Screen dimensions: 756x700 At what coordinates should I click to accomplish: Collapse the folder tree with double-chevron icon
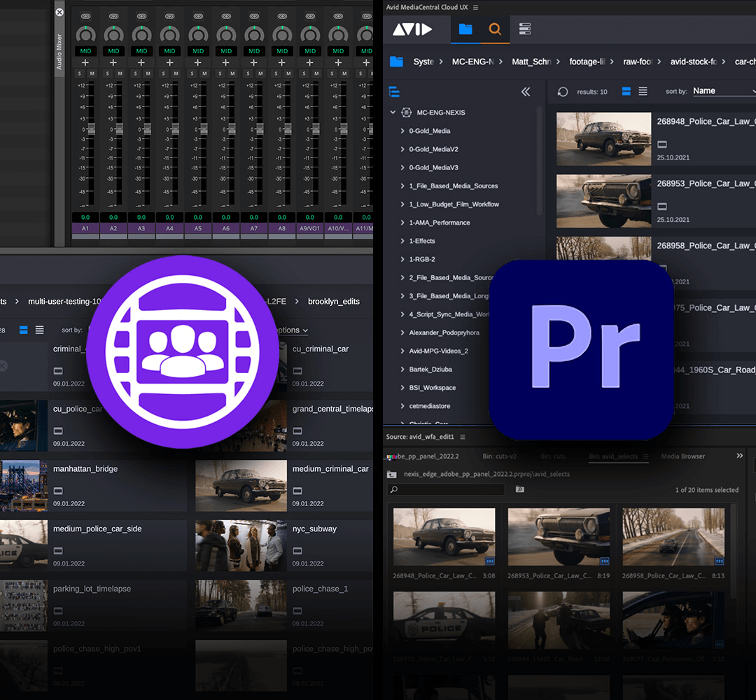(x=526, y=92)
